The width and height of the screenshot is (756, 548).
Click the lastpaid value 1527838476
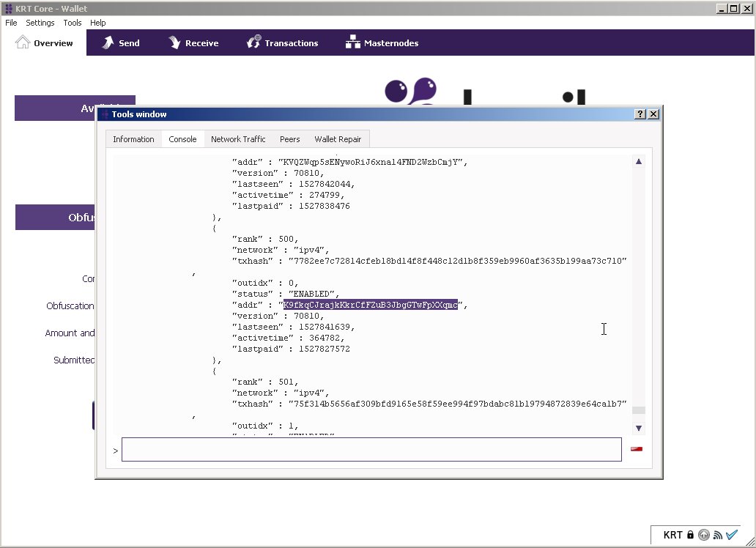point(325,206)
